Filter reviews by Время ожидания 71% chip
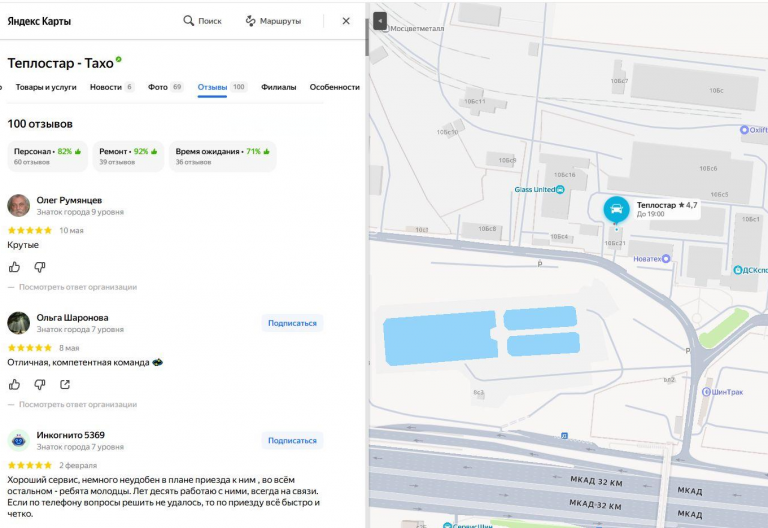Screen dimensions: 768x528 [x=222, y=156]
